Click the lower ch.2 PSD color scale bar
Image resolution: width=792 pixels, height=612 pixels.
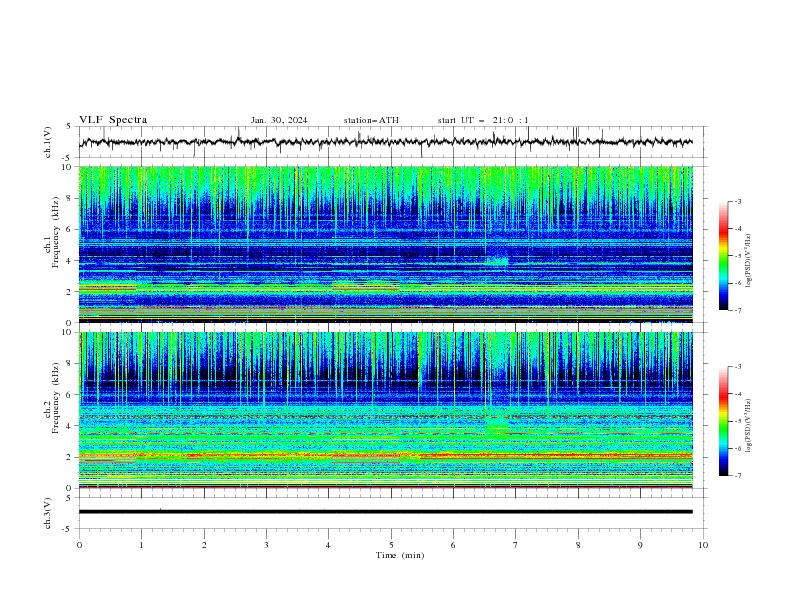(724, 421)
